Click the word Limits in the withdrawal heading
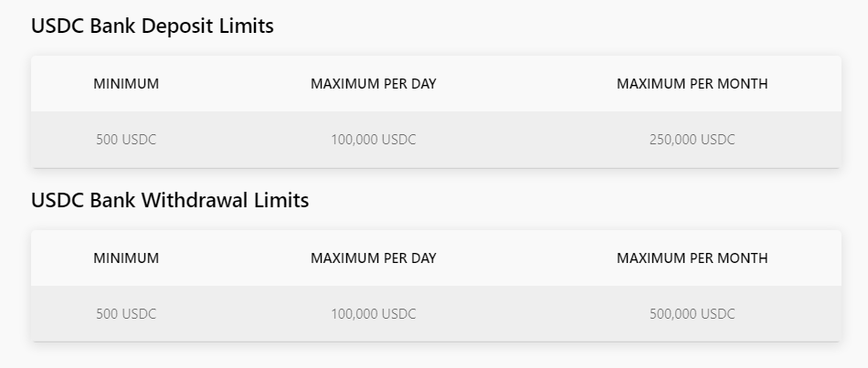This screenshot has height=368, width=868. (x=281, y=200)
